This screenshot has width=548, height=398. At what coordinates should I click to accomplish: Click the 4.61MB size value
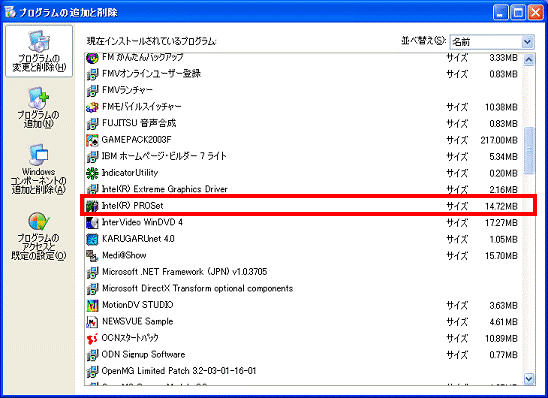[x=503, y=322]
